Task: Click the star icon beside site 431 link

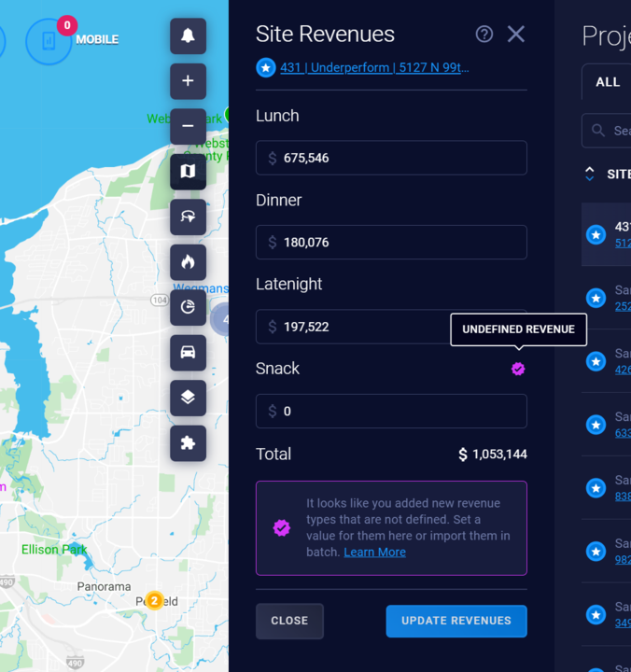Action: tap(266, 68)
